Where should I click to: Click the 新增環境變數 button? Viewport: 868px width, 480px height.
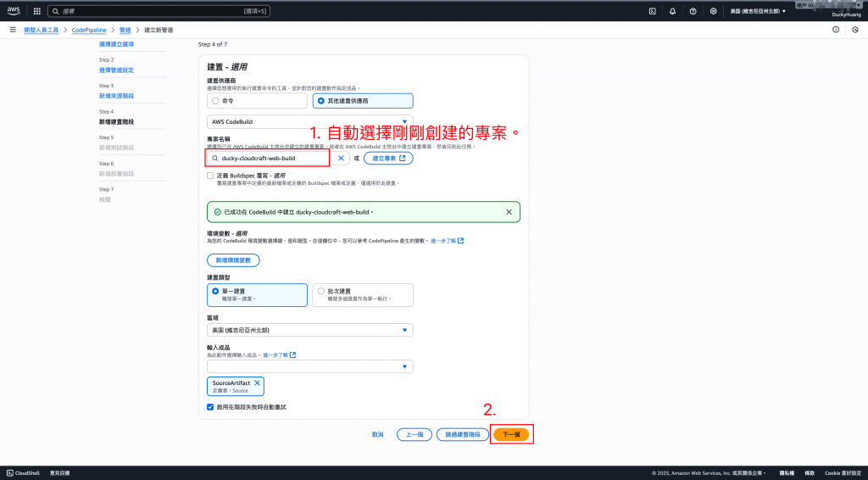coord(233,260)
